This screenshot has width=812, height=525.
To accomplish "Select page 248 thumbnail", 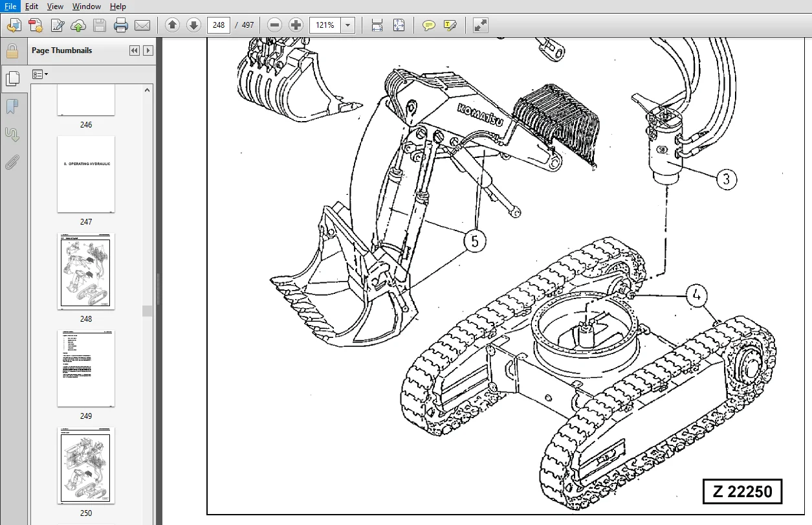I will (86, 271).
